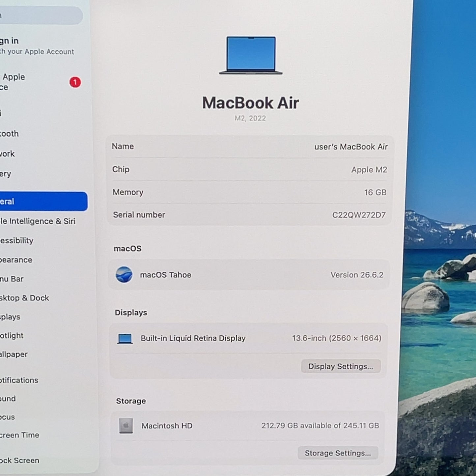Click the serial number C22QW272D7
The height and width of the screenshot is (476, 476).
point(359,215)
